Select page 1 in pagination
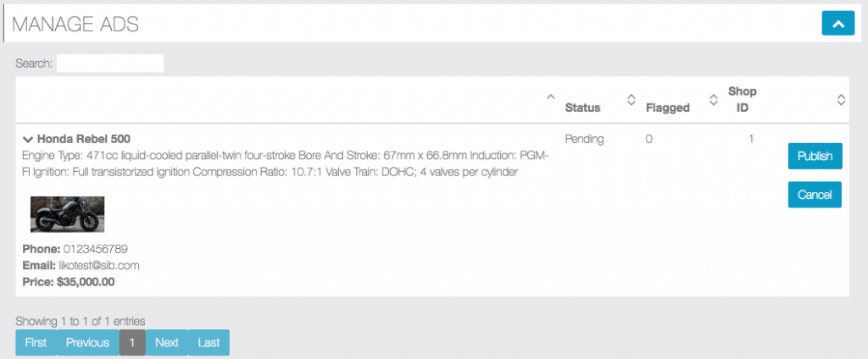Viewport: 868px width, 359px height. [132, 342]
